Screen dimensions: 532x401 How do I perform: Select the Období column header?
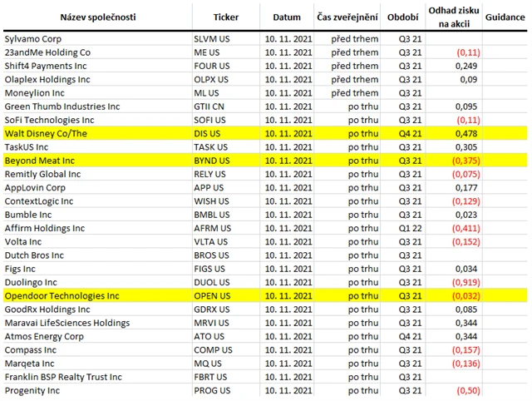[x=403, y=17]
